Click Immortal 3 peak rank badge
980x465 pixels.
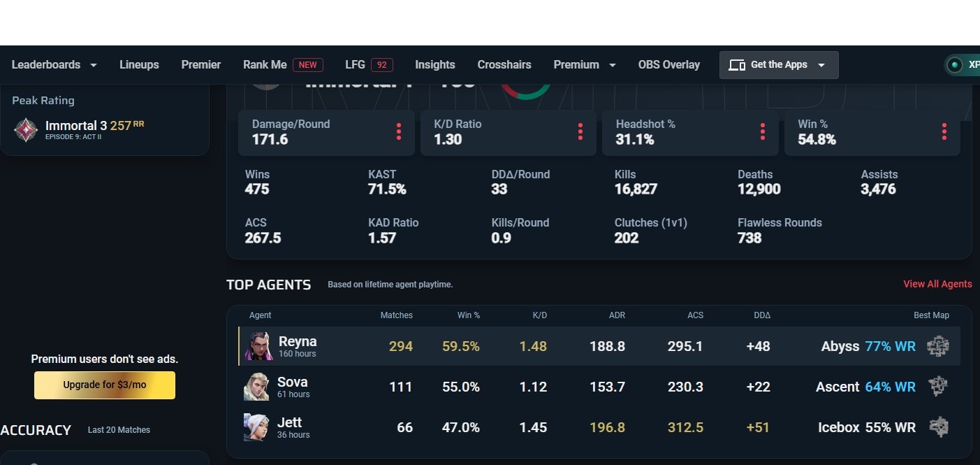coord(26,129)
